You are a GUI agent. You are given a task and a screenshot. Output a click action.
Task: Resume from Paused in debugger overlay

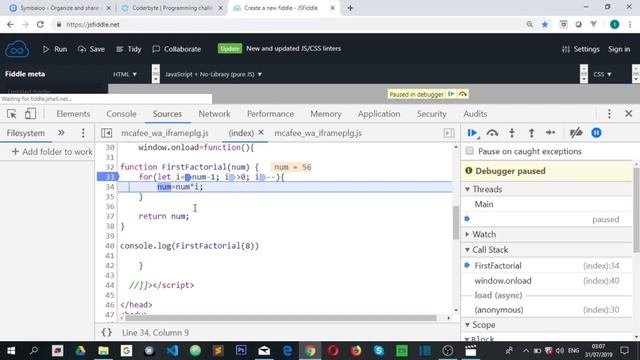point(451,94)
